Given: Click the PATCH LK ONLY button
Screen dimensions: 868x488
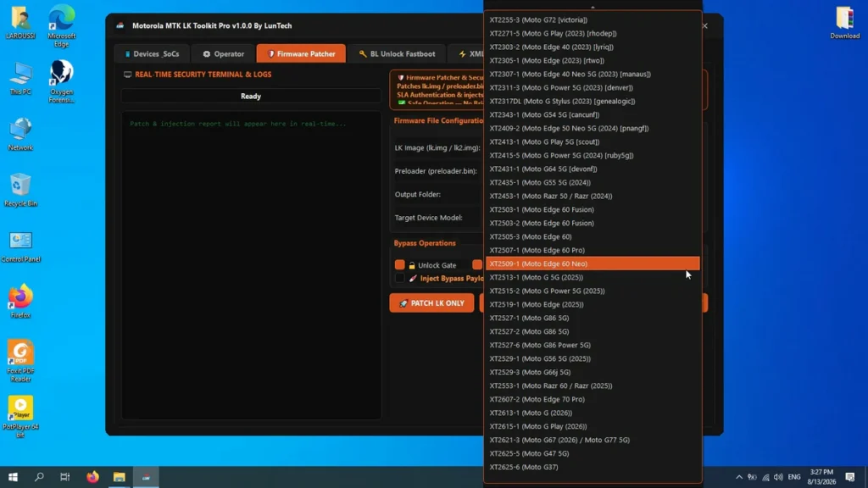Looking at the screenshot, I should pyautogui.click(x=431, y=303).
